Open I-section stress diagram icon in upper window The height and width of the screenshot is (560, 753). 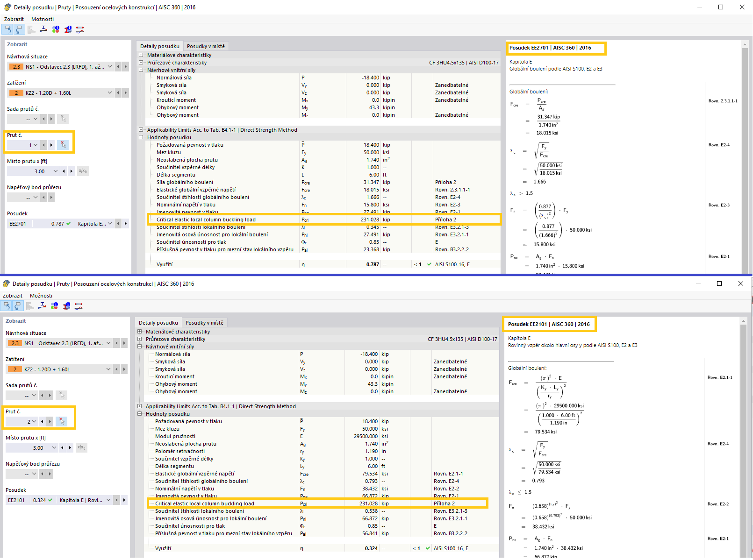pyautogui.click(x=43, y=29)
